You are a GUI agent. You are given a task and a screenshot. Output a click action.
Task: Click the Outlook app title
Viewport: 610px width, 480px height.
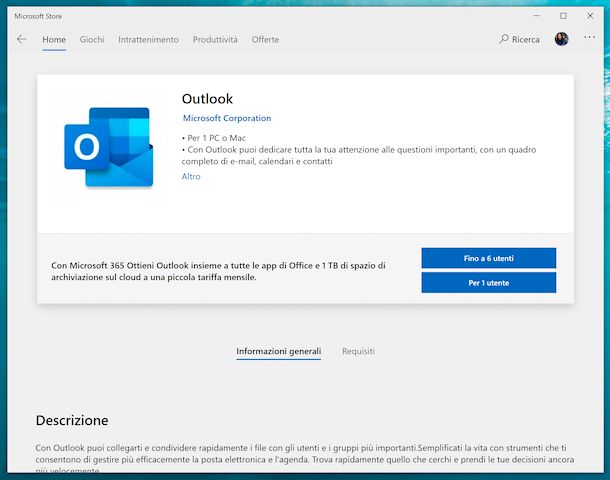pyautogui.click(x=207, y=99)
